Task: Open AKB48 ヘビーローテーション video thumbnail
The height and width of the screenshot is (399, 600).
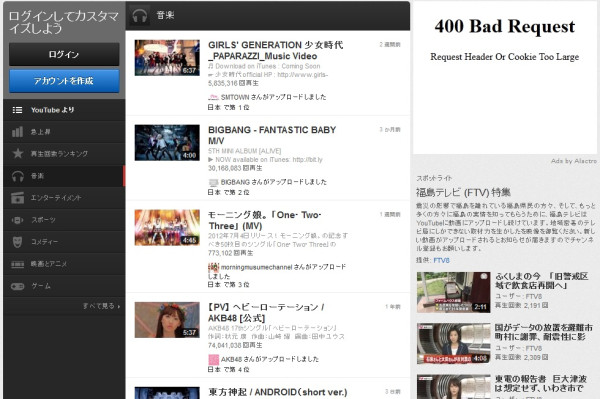Action: [x=167, y=320]
